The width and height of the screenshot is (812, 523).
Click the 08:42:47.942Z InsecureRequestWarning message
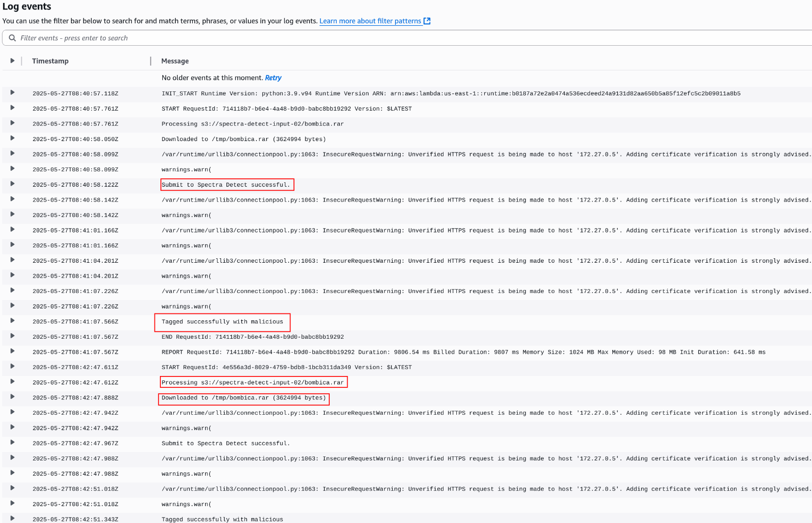click(487, 413)
